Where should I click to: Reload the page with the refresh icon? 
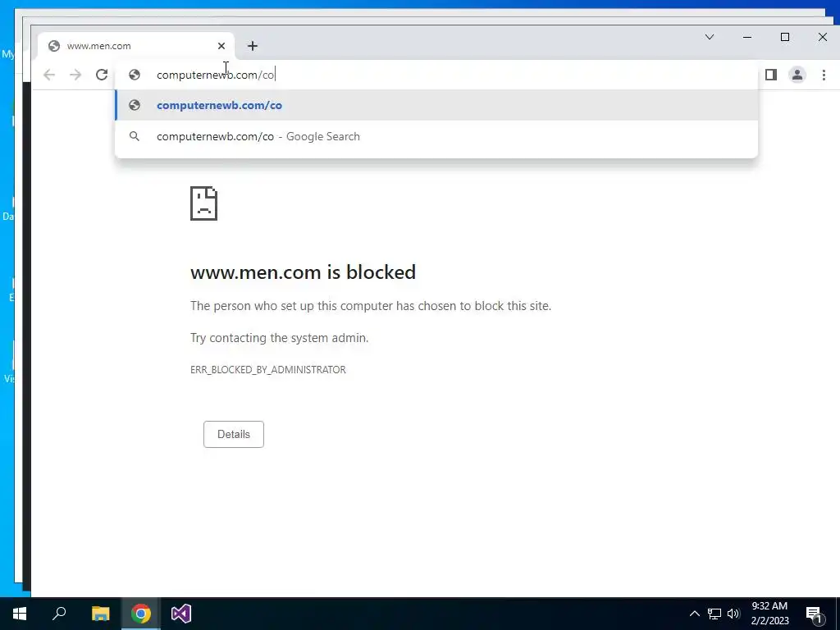[x=102, y=75]
